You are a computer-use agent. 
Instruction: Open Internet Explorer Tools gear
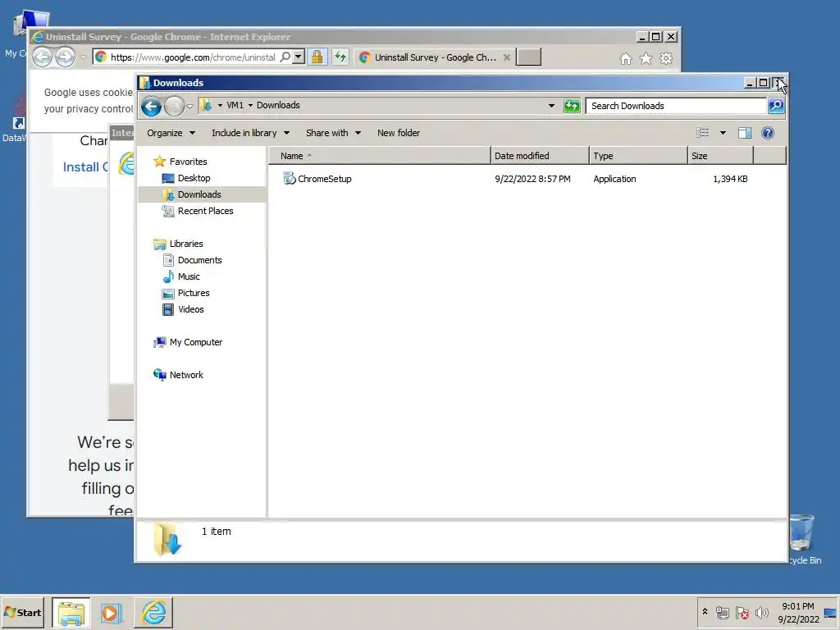tap(666, 58)
